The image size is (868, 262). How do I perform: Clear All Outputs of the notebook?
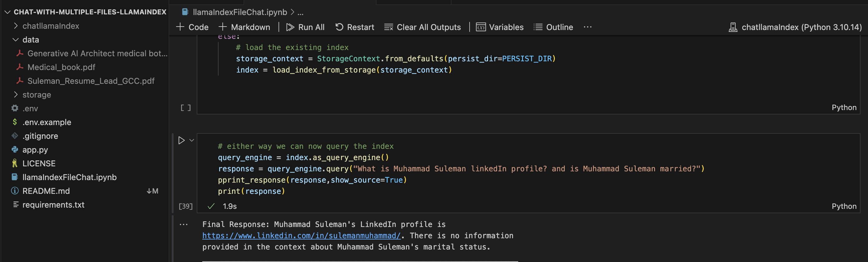[x=422, y=27]
